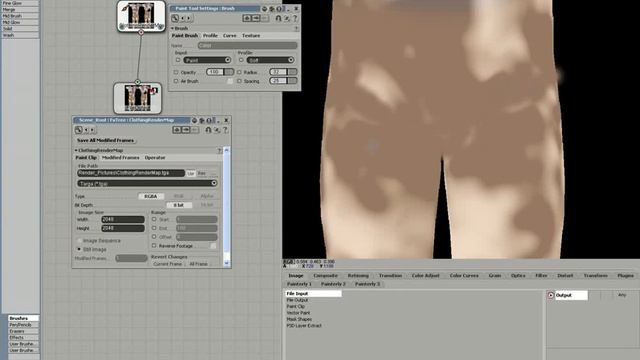Select the Image Sequence radio button
Screen dimensions: 640x360
click(79, 240)
